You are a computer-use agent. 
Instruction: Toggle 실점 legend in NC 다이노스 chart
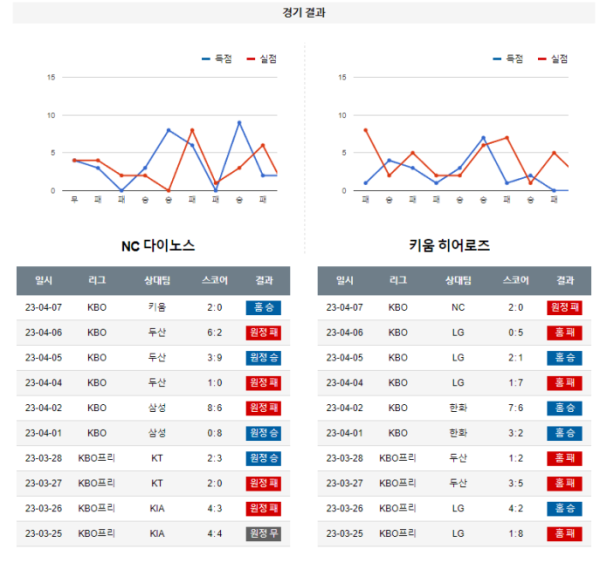click(x=262, y=59)
